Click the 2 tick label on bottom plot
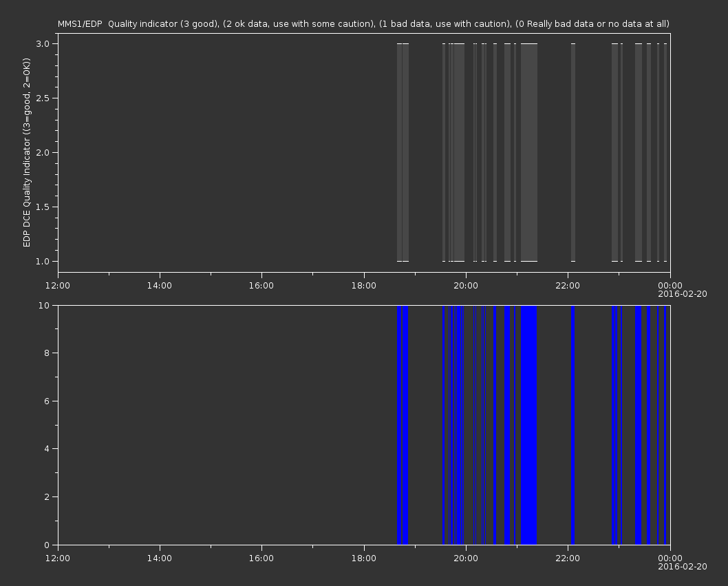Screen dimensions: 728x586 pyautogui.click(x=47, y=497)
